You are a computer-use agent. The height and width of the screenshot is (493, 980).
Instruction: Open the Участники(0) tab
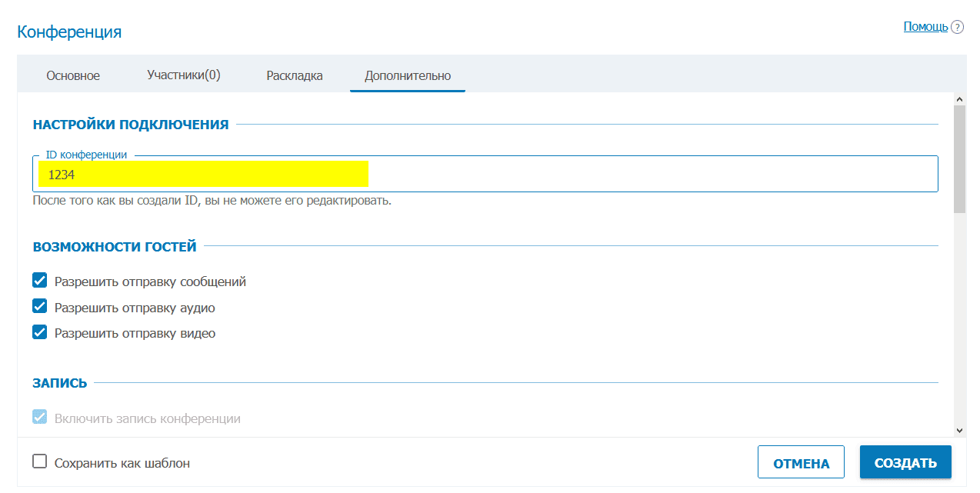184,75
